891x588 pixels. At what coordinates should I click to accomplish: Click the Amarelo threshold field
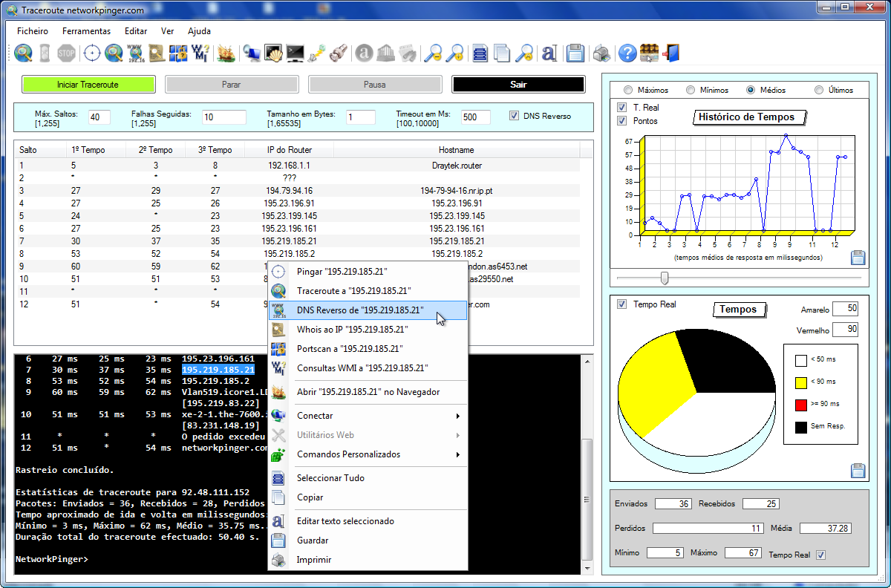845,309
